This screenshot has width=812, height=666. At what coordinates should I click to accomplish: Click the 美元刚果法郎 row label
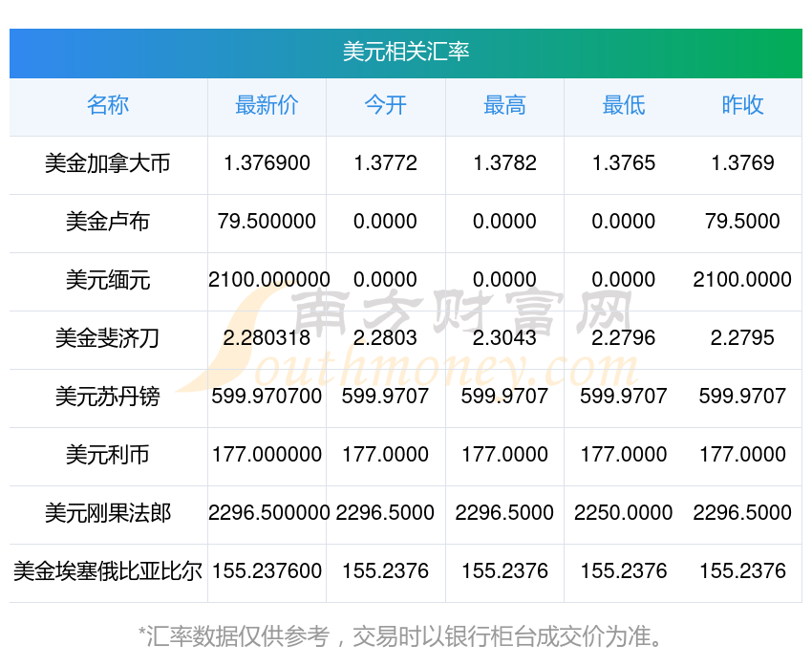pos(108,513)
